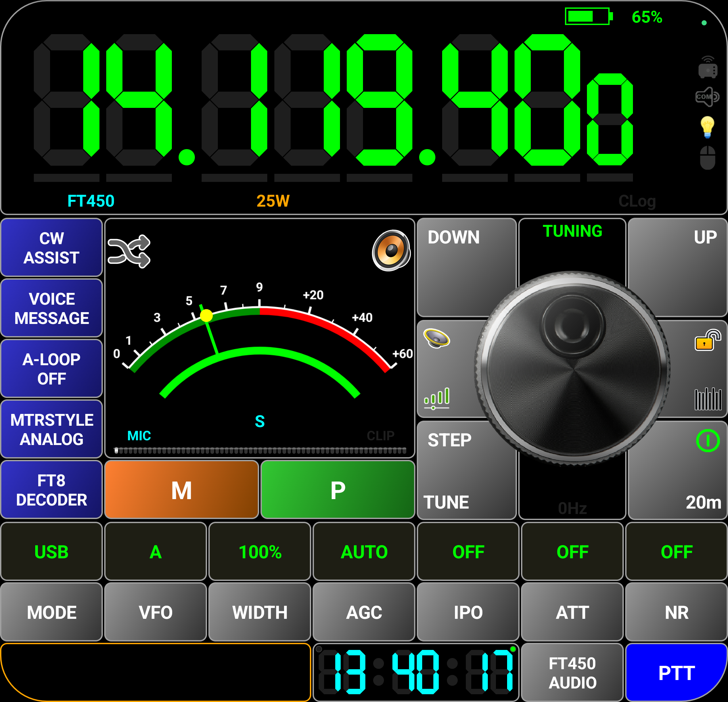Click the speaker icon in meter panel
Image resolution: width=728 pixels, height=702 pixels.
pyautogui.click(x=391, y=250)
